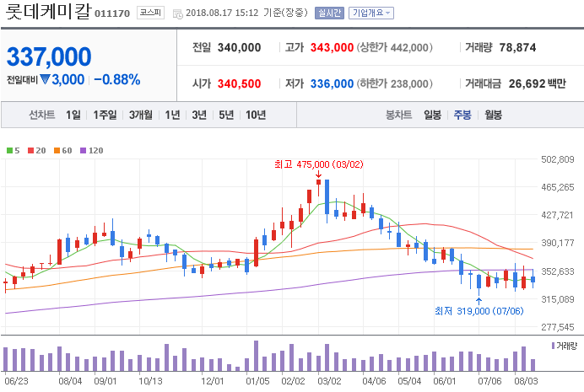Click the 하한가 238,000 text
This screenshot has width=584, height=392.
[x=395, y=83]
